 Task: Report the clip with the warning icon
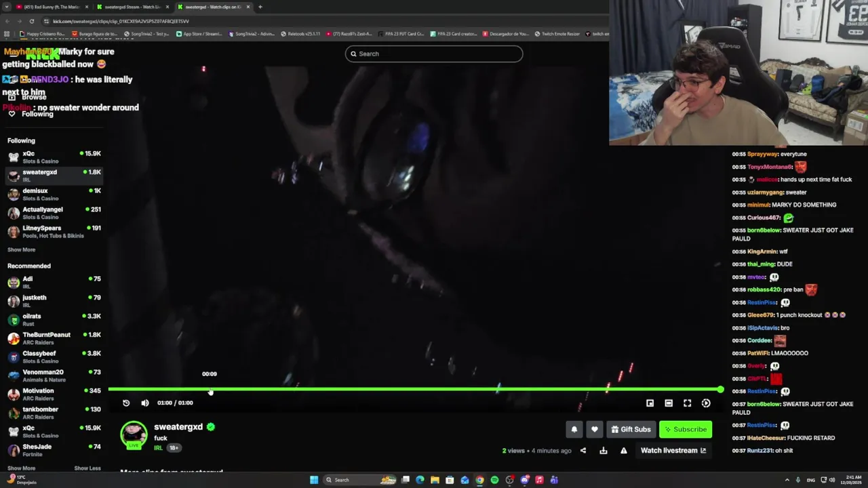click(624, 451)
